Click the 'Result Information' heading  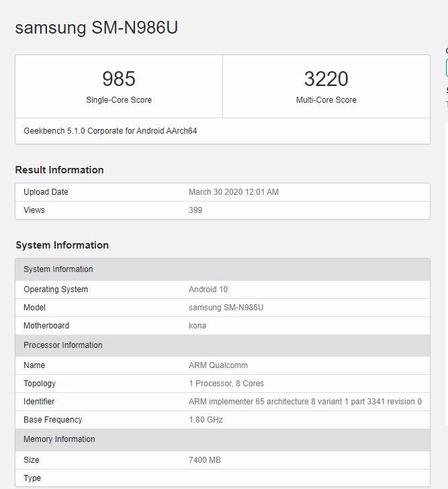[59, 170]
